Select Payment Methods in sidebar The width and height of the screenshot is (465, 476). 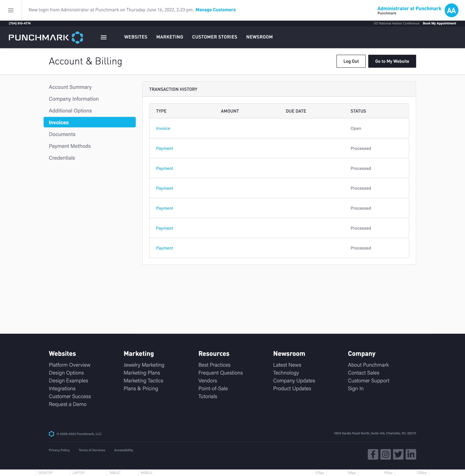click(x=70, y=146)
